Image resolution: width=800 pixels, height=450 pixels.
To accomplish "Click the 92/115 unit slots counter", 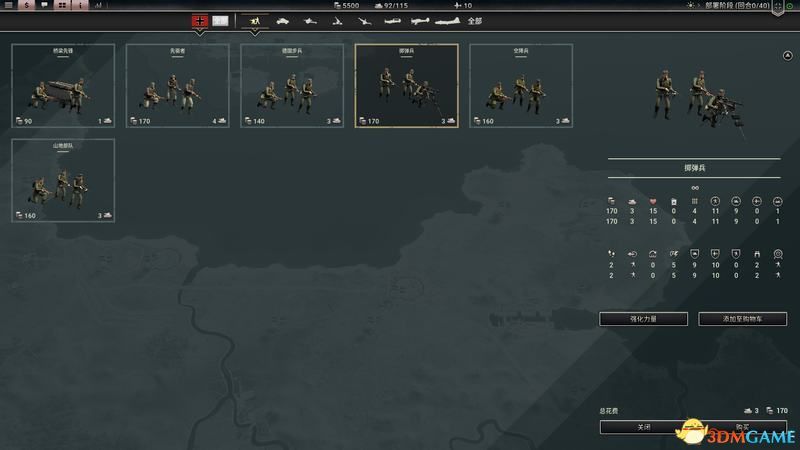I will point(391,5).
